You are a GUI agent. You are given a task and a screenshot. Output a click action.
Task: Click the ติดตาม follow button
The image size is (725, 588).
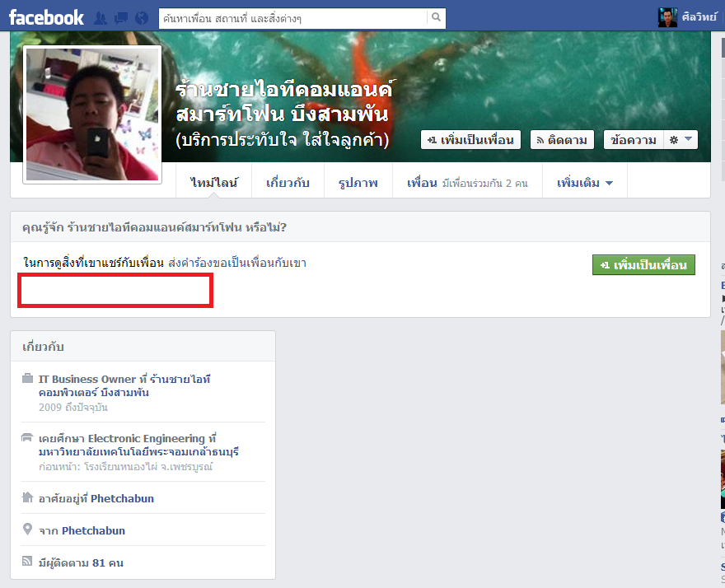click(562, 140)
